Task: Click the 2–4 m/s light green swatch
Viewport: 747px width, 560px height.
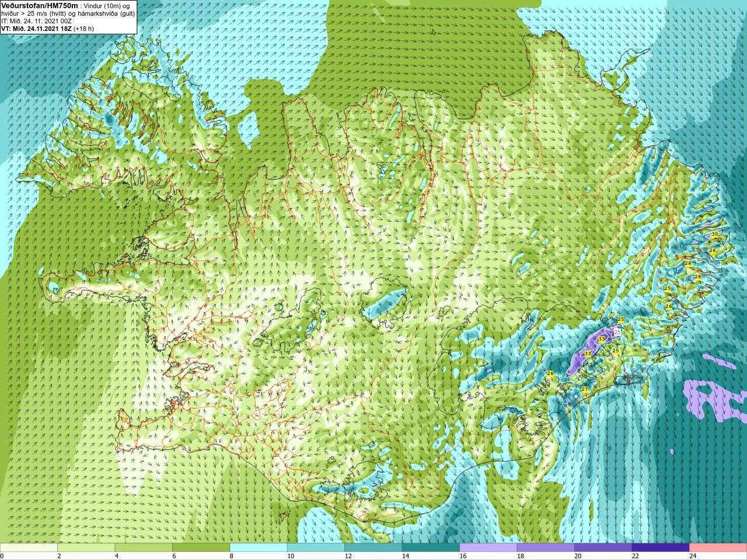Action: click(86, 547)
